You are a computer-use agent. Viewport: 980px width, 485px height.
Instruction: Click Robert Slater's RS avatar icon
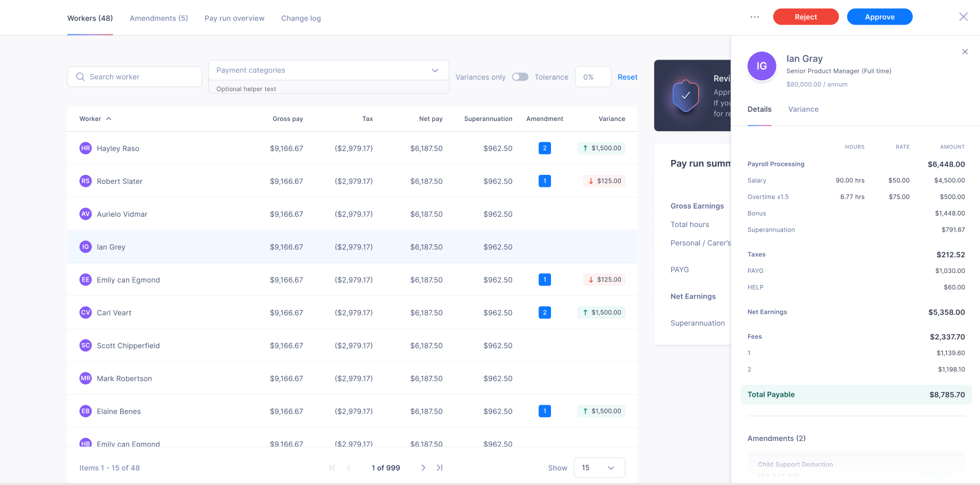click(85, 181)
